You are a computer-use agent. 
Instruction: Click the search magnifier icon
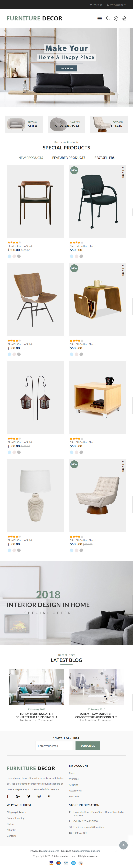[x=108, y=19]
